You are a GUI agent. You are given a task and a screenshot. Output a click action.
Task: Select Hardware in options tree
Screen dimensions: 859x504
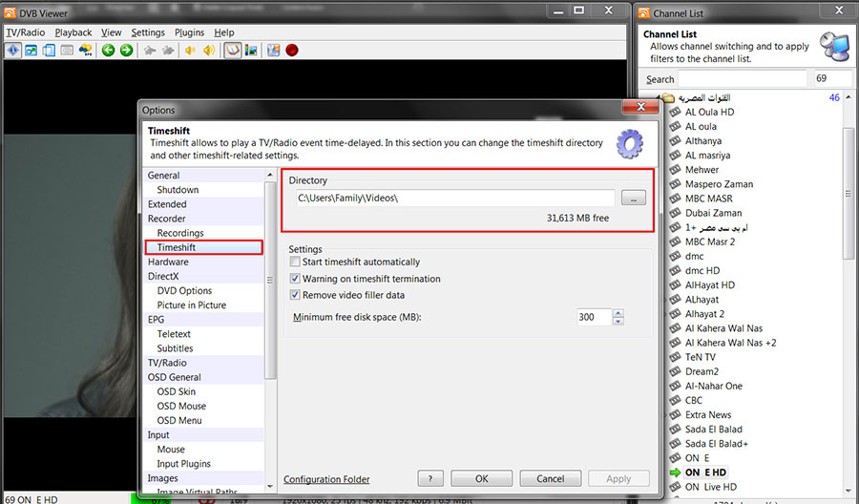click(x=168, y=262)
